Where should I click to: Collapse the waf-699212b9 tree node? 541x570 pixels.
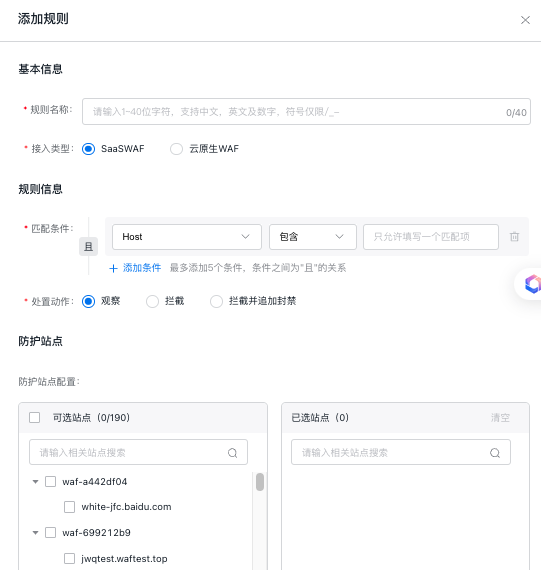35,533
